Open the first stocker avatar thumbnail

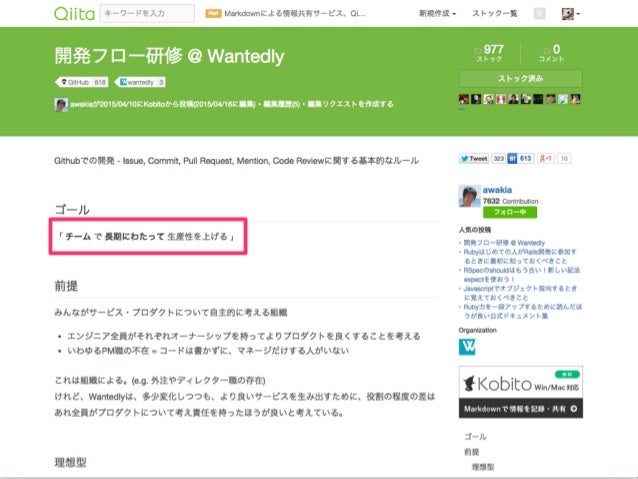(x=464, y=99)
